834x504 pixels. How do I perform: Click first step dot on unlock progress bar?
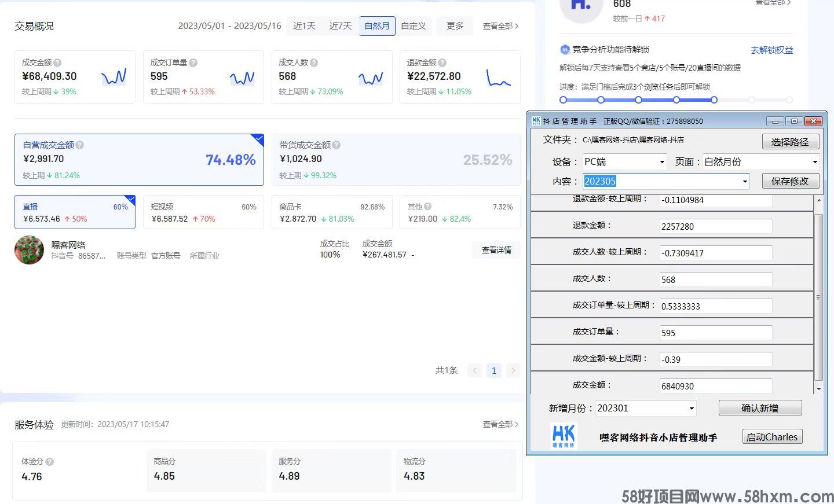[563, 100]
